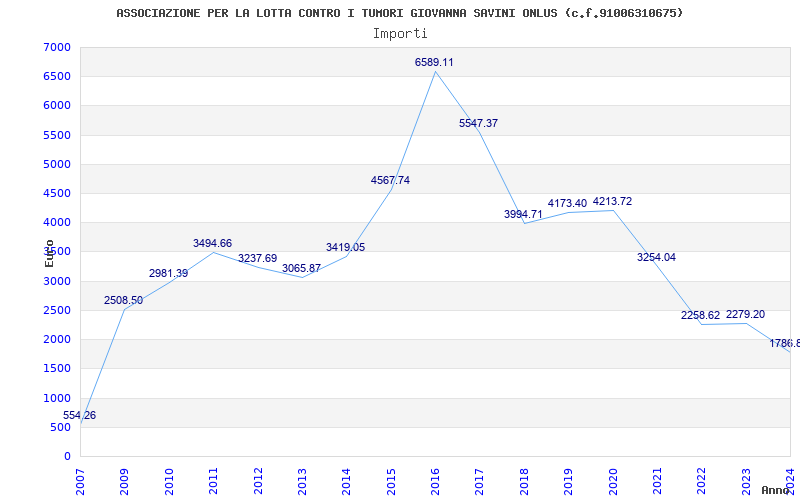
Task: Click the 2011 x-axis year label
Action: [213, 481]
